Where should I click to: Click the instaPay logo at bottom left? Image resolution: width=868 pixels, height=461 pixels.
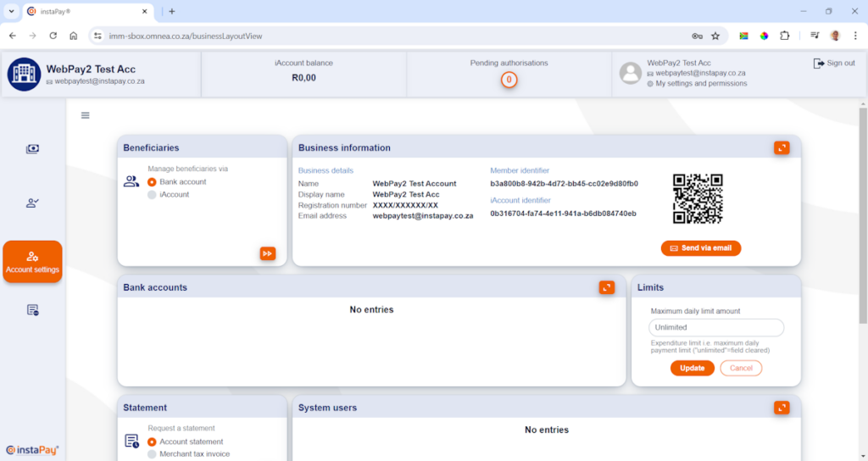coord(32,450)
